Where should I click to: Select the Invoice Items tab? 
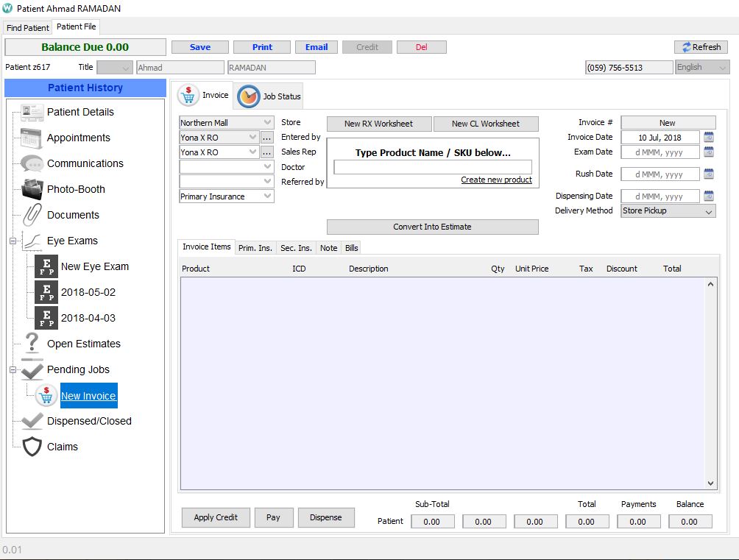tap(206, 247)
